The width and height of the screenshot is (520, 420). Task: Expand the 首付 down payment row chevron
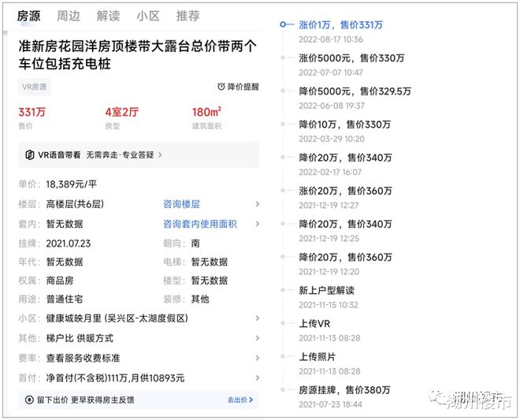point(257,378)
